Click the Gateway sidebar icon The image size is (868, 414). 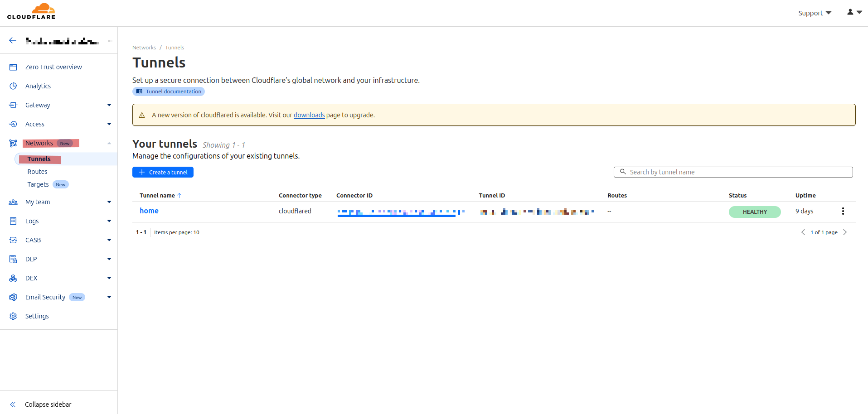pos(13,105)
